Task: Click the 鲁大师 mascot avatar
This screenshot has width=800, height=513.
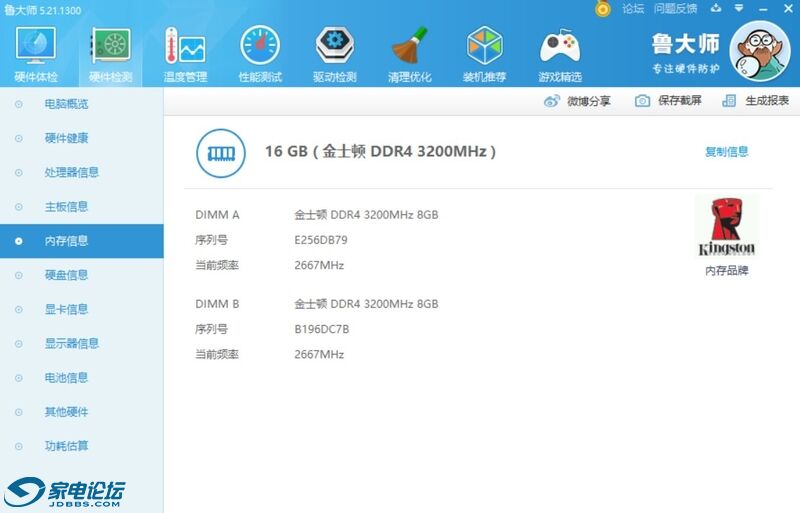Action: coord(760,52)
